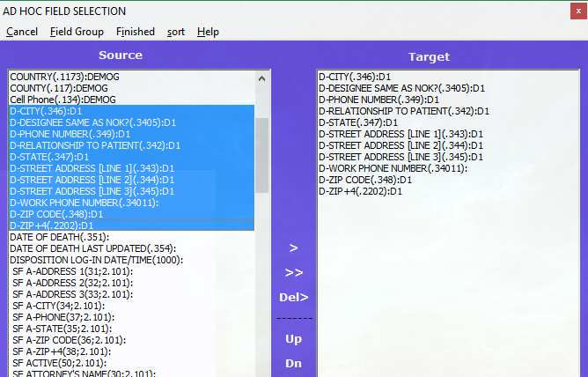The image size is (588, 377).
Task: Click the Source list scroll-up arrow
Action: 262,78
